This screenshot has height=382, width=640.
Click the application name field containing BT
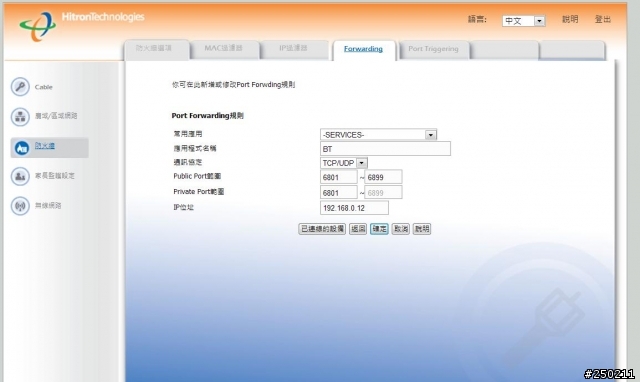click(x=385, y=149)
